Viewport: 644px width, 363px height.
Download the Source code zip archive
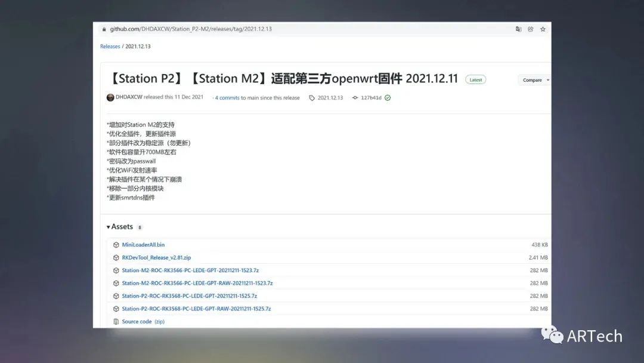[137, 321]
